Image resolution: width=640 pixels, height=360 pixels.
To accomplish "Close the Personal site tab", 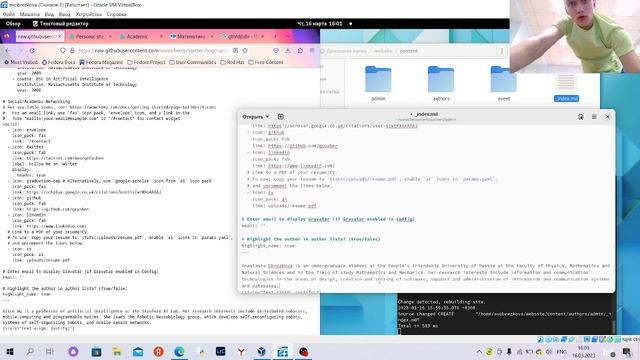I will tap(110, 36).
